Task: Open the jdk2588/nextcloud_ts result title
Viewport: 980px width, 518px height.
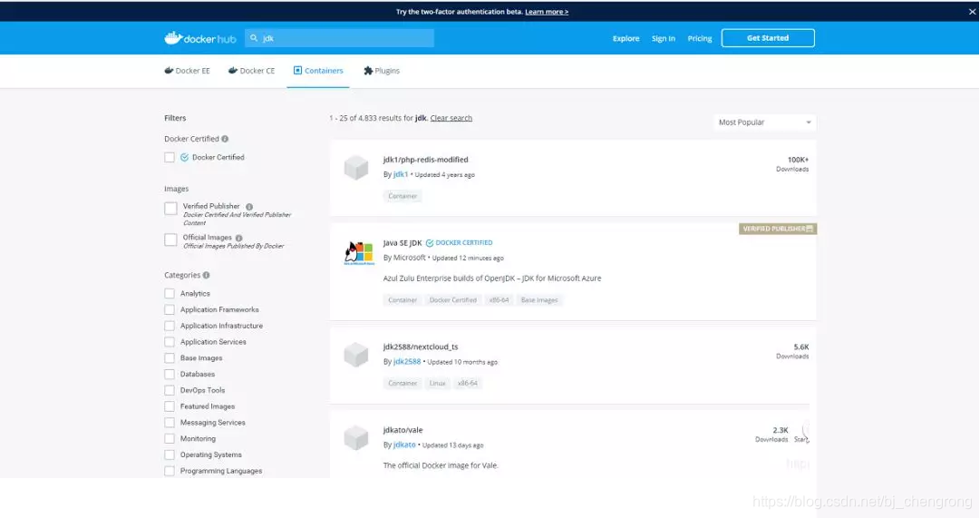Action: (x=421, y=347)
